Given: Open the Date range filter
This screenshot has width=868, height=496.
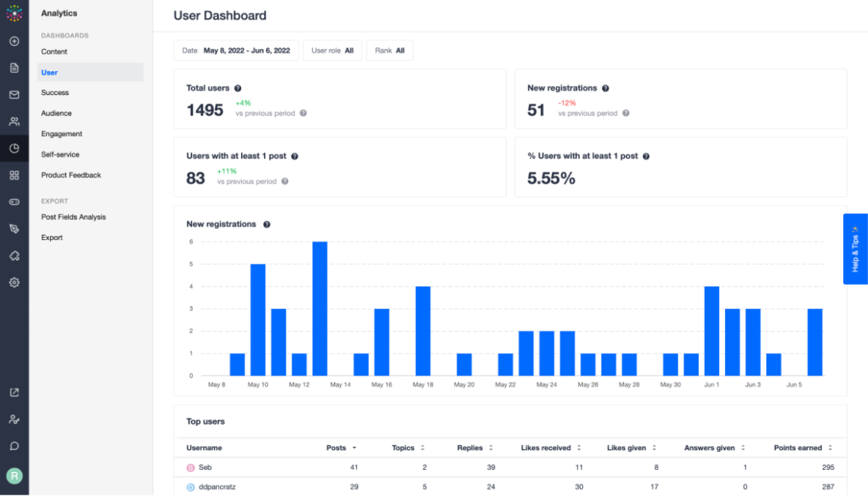Looking at the screenshot, I should coord(236,50).
